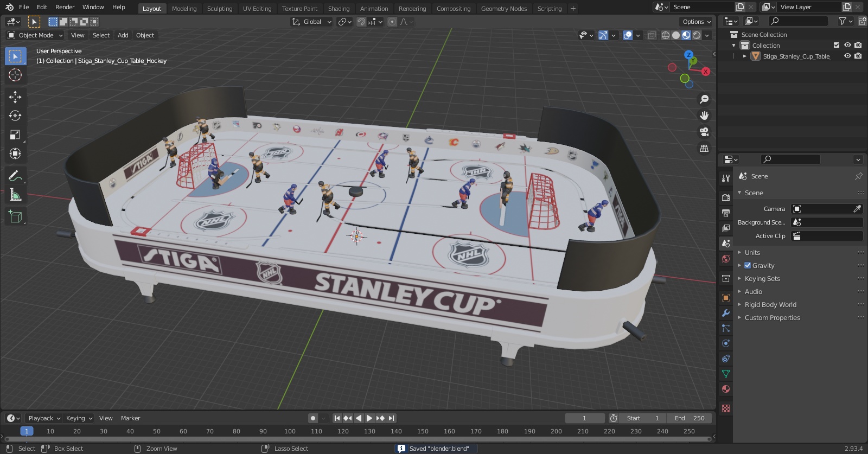Open the viewport Add menu
Viewport: 868px width, 454px height.
(123, 35)
